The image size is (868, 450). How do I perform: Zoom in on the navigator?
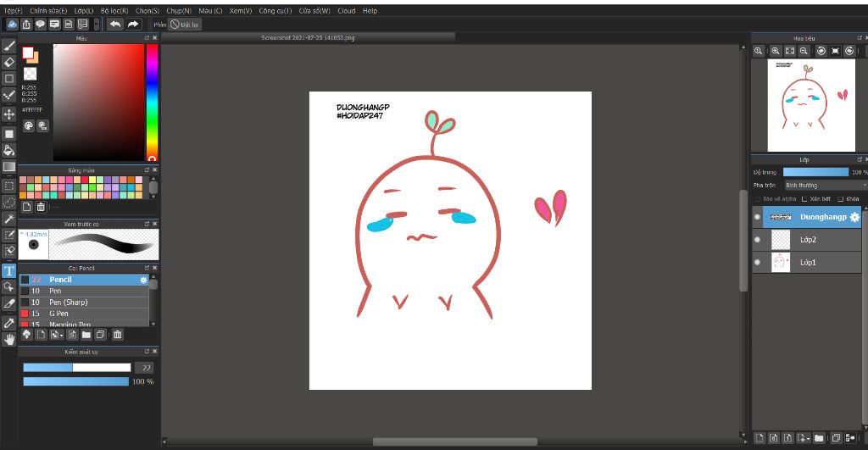click(x=776, y=51)
